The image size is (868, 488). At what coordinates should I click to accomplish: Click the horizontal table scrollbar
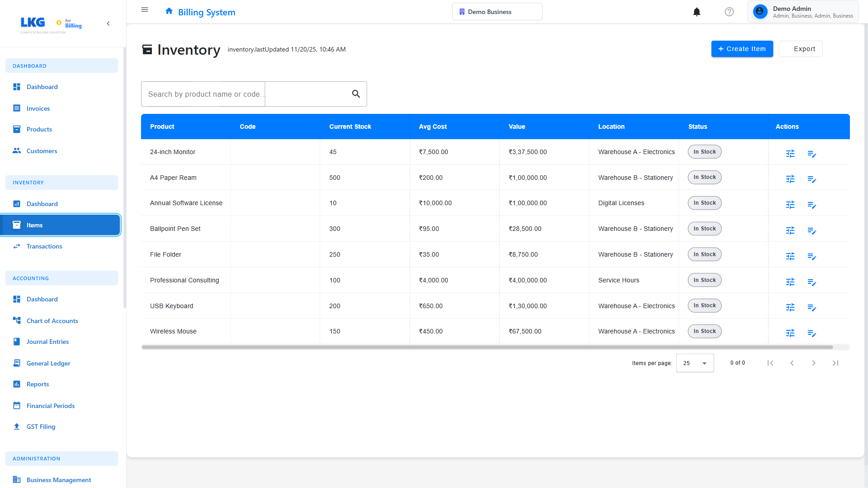point(487,347)
